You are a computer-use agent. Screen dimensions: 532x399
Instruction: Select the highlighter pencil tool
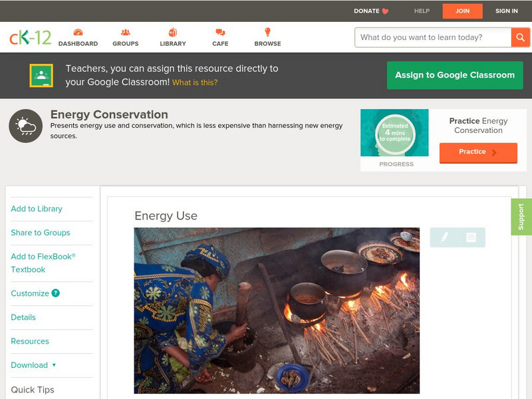[x=444, y=237]
